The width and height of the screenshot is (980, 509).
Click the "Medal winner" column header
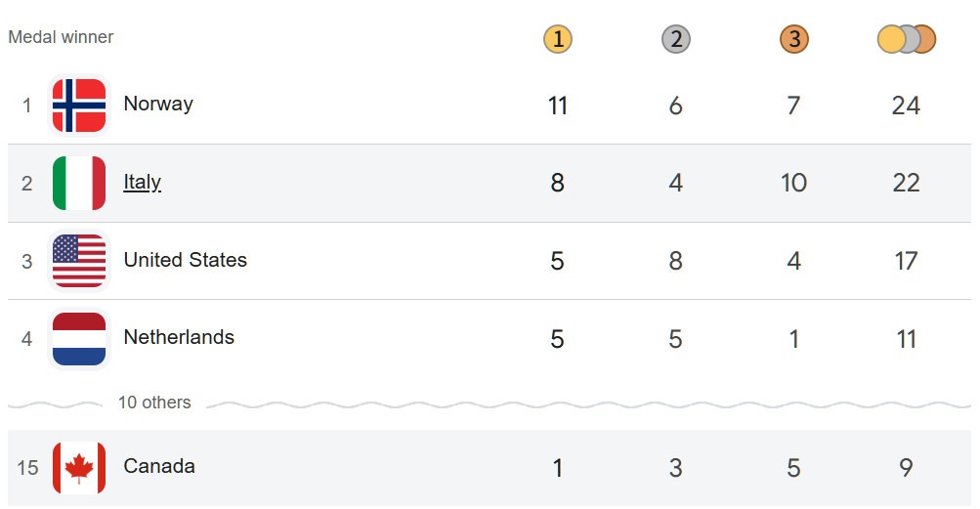(61, 37)
